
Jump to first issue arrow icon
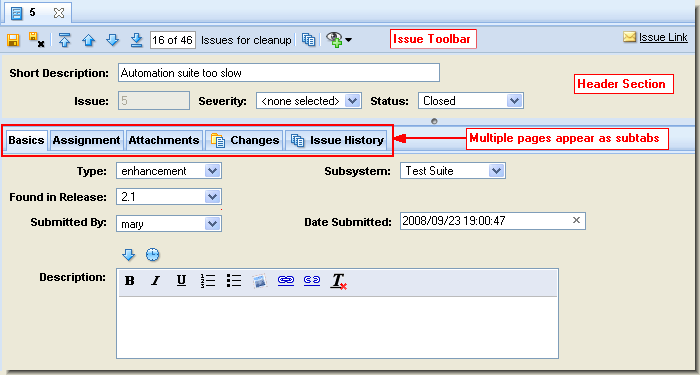click(x=65, y=40)
